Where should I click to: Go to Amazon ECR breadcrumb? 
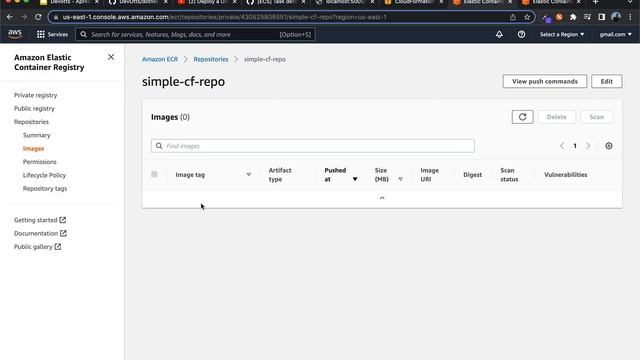click(x=160, y=59)
